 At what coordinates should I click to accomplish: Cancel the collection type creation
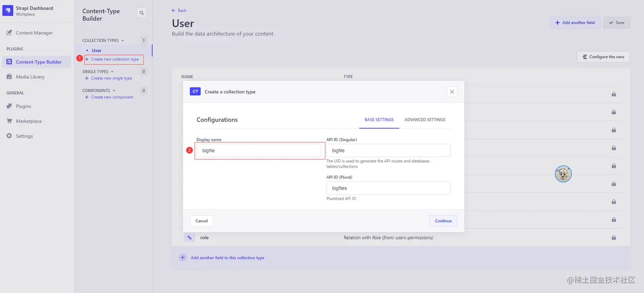[201, 221]
